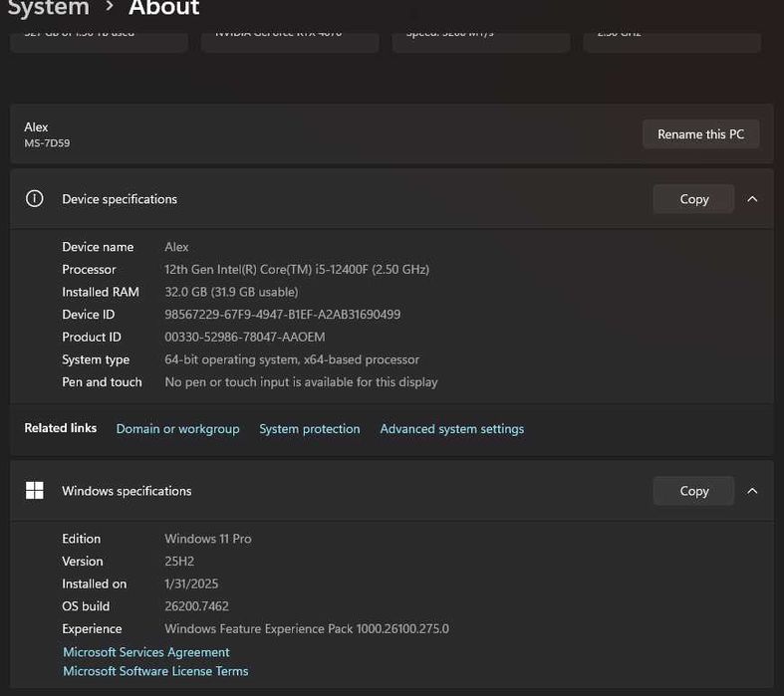Image resolution: width=784 pixels, height=696 pixels.
Task: Select the MS-7D59 model text
Action: click(x=47, y=143)
